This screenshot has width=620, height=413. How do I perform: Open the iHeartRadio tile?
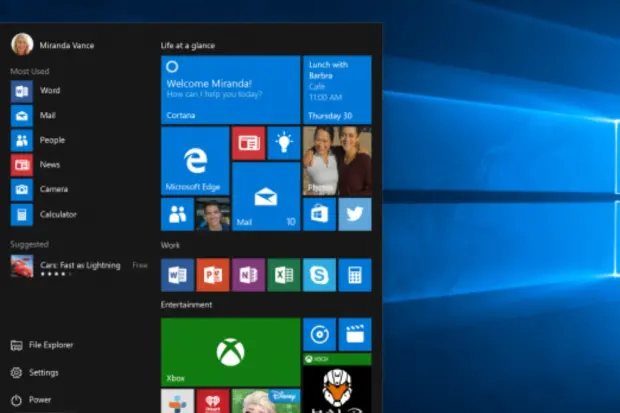(213, 401)
